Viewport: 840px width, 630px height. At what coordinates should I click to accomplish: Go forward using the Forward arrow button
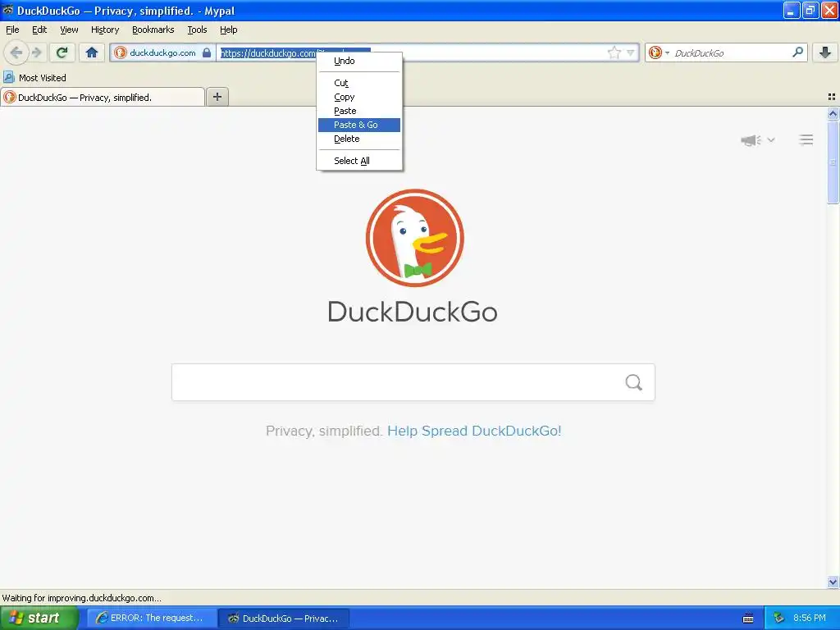(37, 52)
